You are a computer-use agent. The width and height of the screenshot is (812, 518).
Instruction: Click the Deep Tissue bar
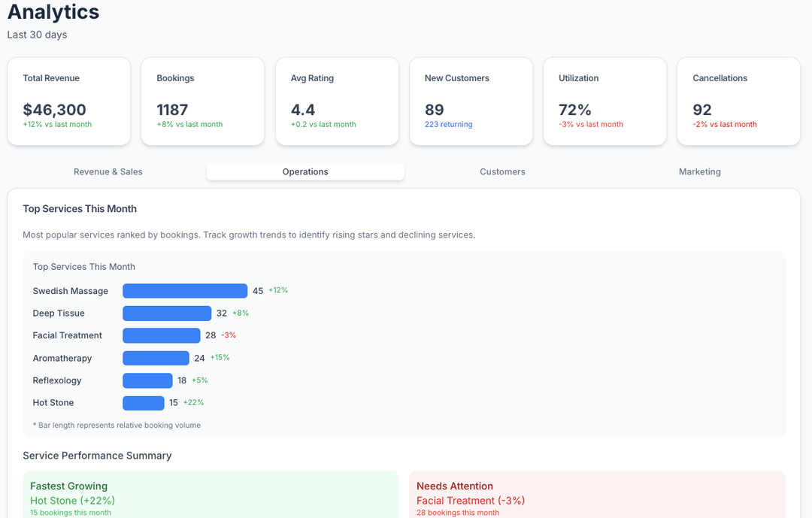[x=167, y=314]
